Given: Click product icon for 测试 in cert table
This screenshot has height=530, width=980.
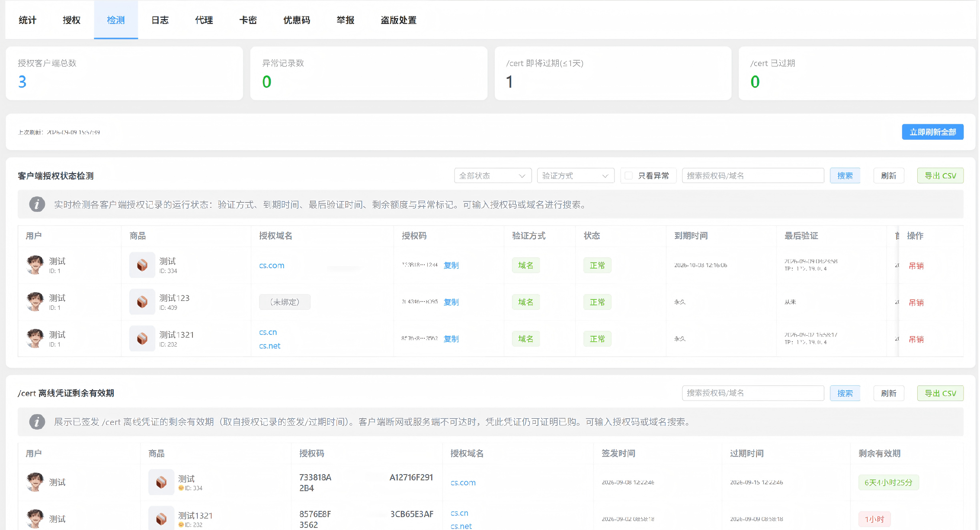Looking at the screenshot, I should click(161, 482).
